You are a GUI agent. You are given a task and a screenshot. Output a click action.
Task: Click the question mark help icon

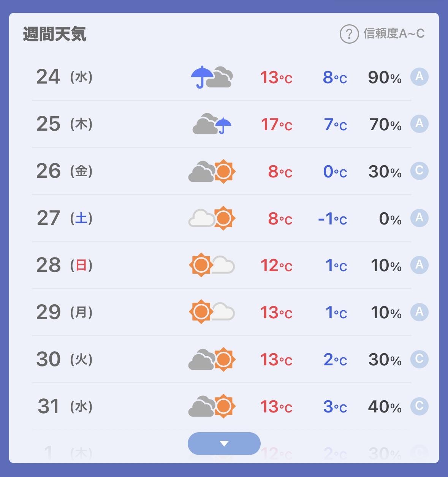(349, 34)
